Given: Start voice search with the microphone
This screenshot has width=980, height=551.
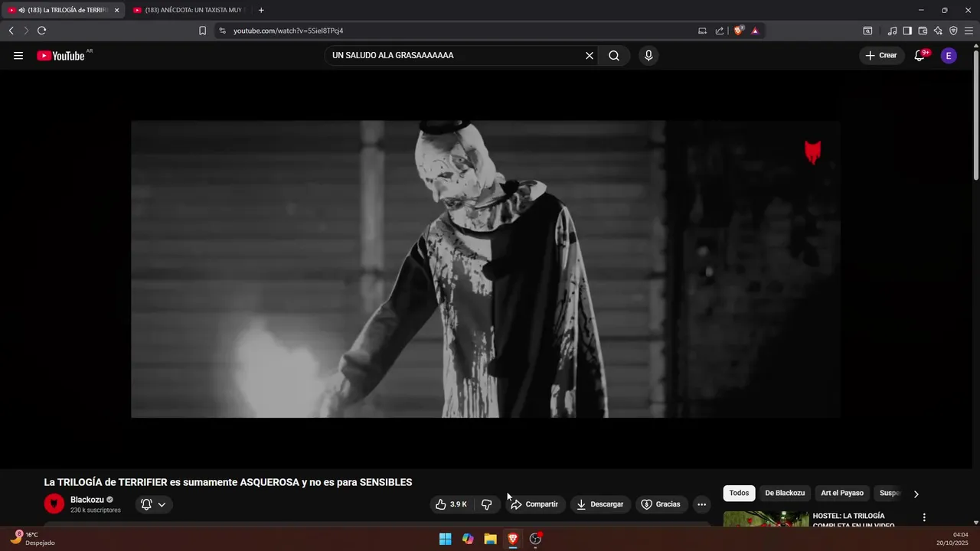Looking at the screenshot, I should 648,55.
